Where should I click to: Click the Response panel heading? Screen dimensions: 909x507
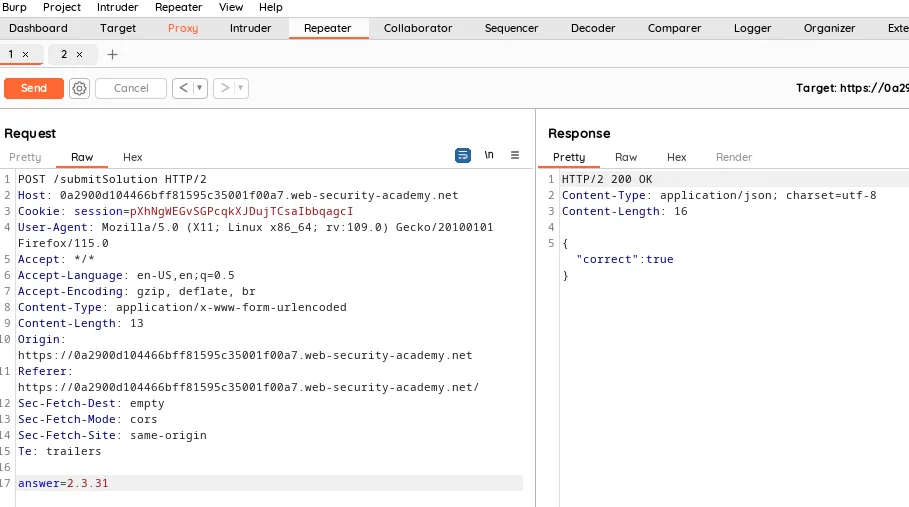[579, 134]
